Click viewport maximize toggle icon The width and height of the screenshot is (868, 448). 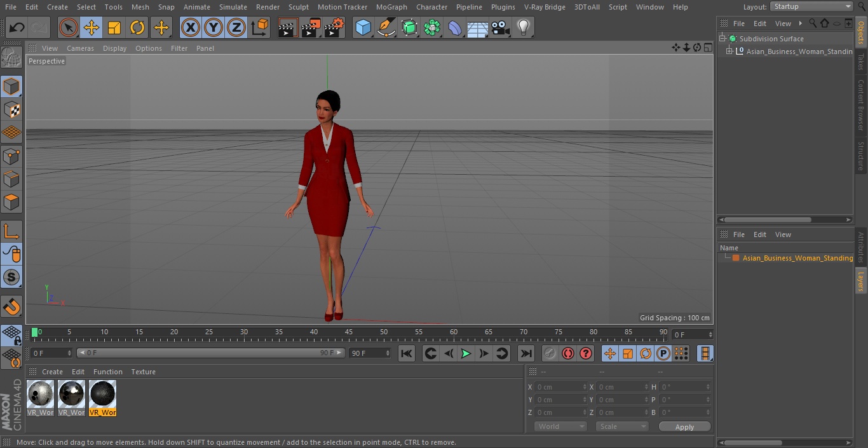pos(708,48)
